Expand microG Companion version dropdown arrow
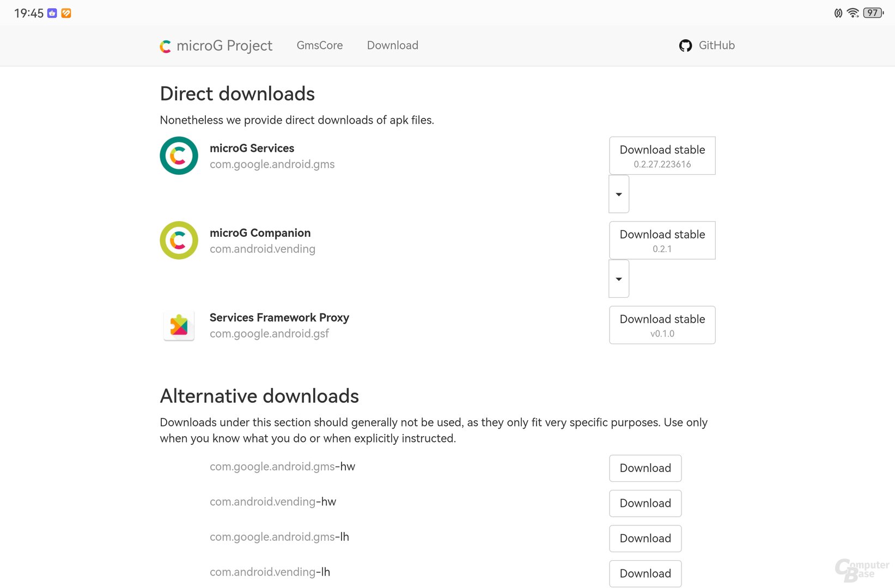 (619, 279)
